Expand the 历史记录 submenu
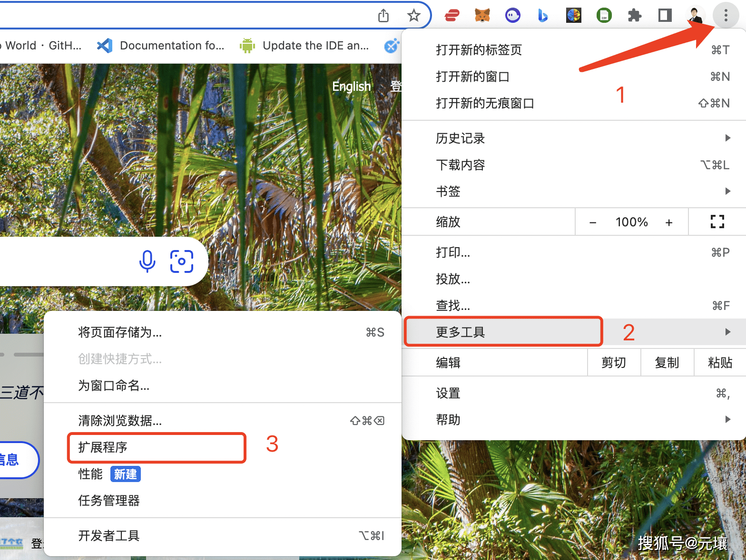Screen dimensions: 746x560 pos(574,138)
